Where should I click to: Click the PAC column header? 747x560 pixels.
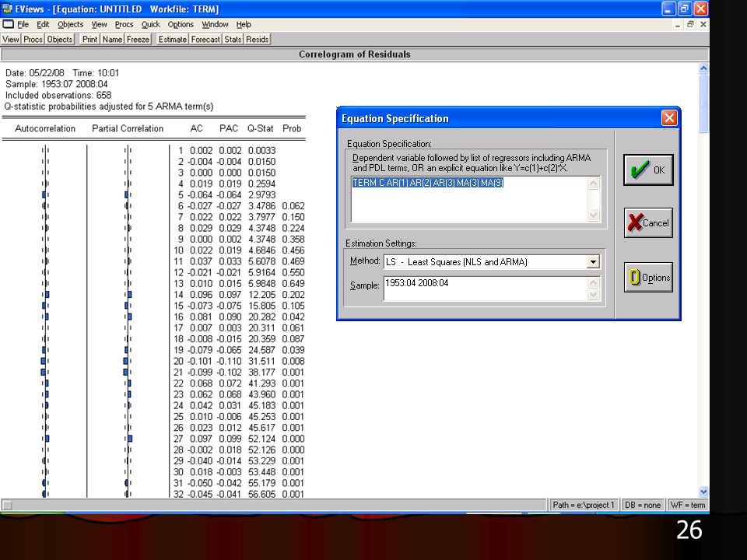point(229,128)
